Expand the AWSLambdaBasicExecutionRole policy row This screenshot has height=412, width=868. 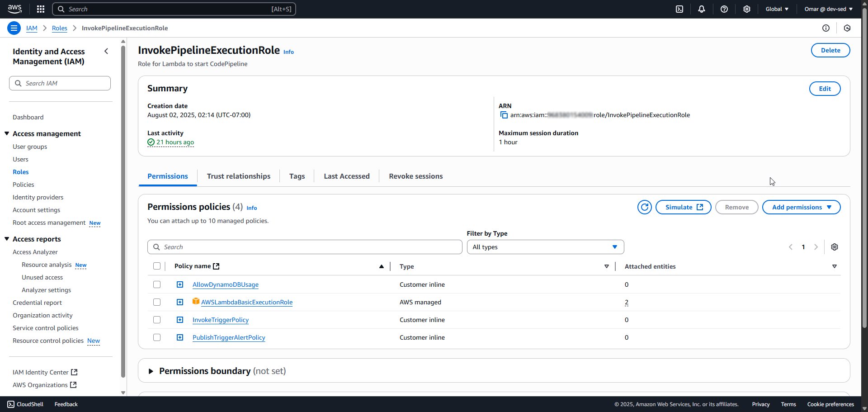180,302
